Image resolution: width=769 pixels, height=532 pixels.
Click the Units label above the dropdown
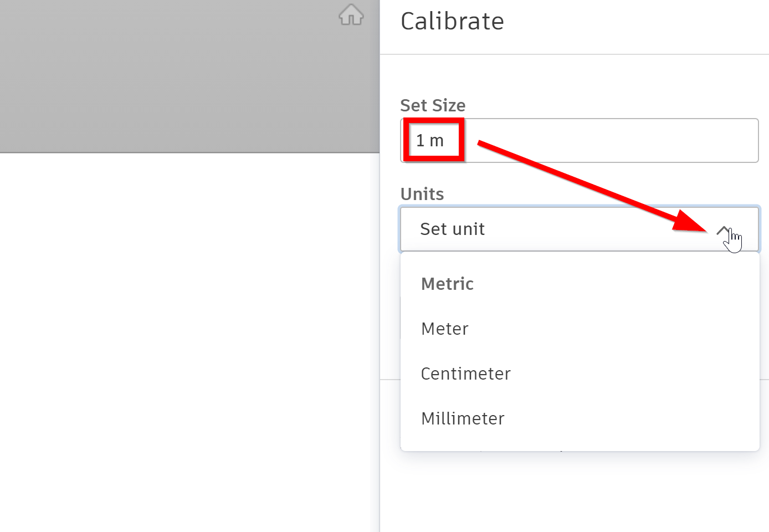[422, 194]
